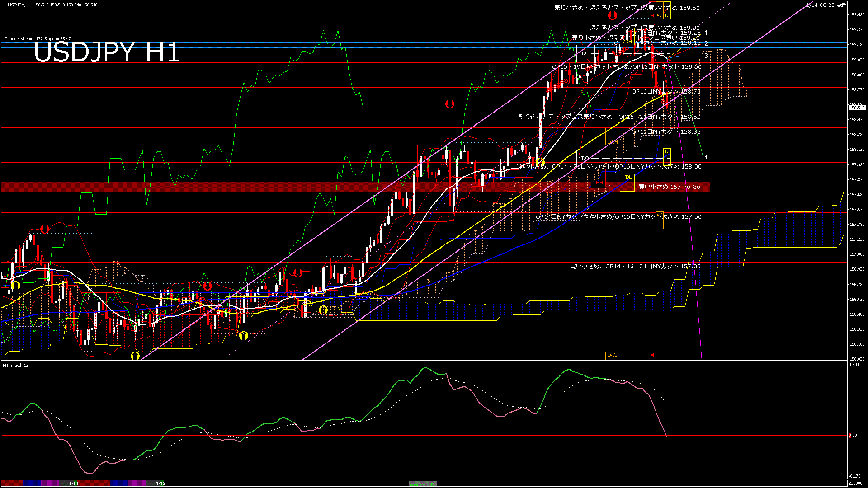Click the LWL marker at the chart bottom right

(613, 355)
